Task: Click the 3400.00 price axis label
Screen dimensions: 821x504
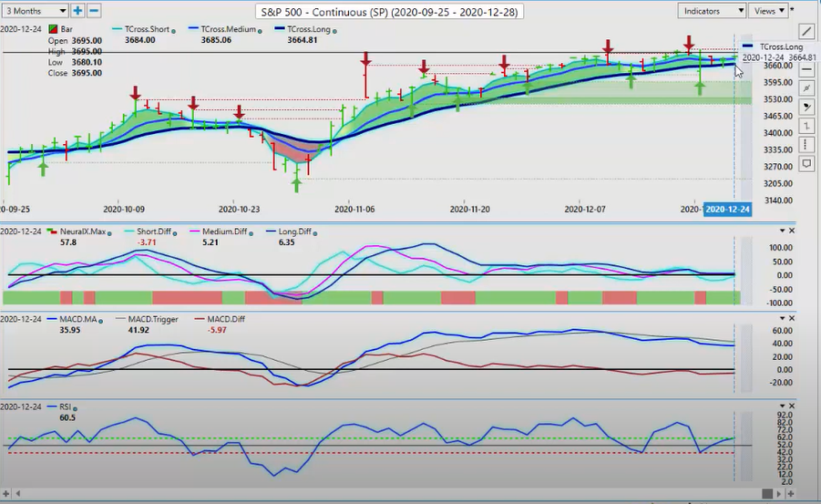Action: tap(778, 133)
